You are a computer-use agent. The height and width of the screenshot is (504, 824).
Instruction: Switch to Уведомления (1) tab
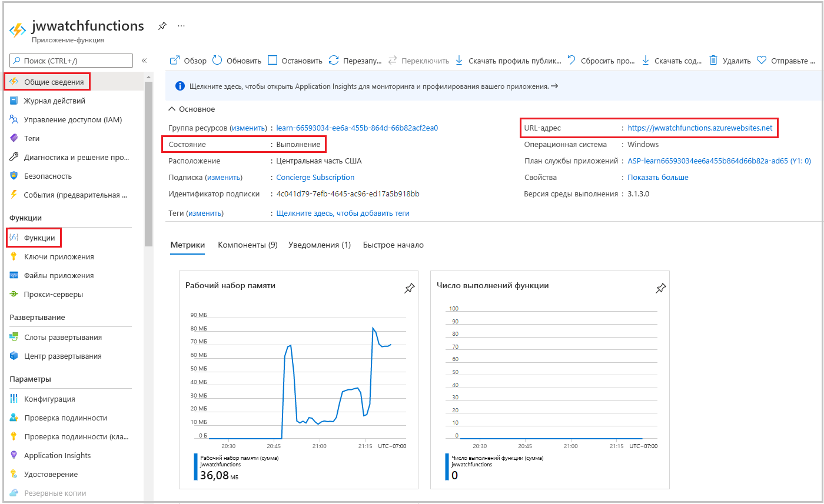click(320, 245)
